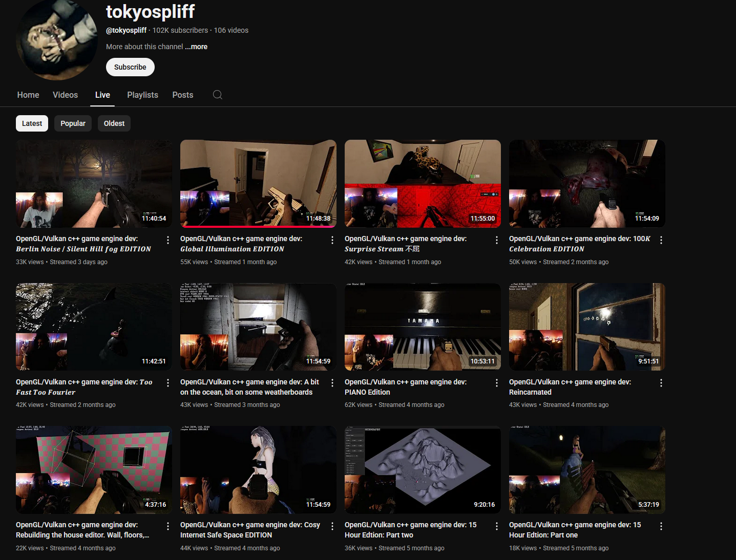Open the channel search magnifier icon
736x560 pixels.
[217, 95]
